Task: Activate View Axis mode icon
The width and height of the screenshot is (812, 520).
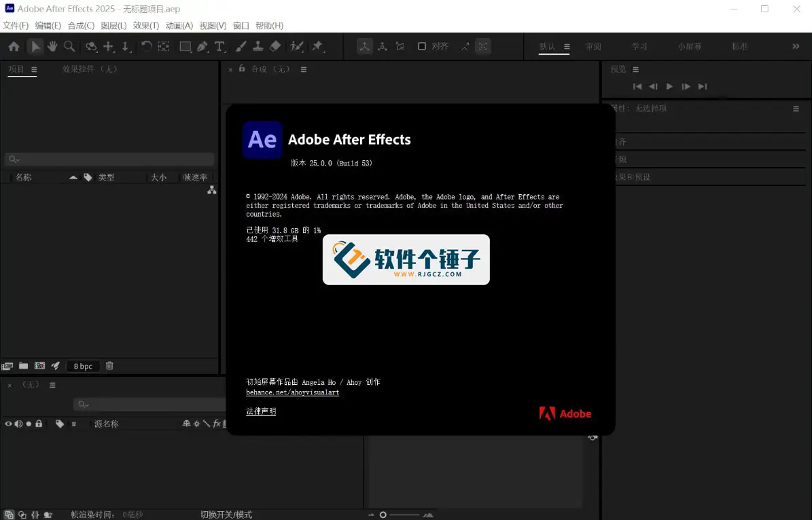Action: tap(400, 47)
